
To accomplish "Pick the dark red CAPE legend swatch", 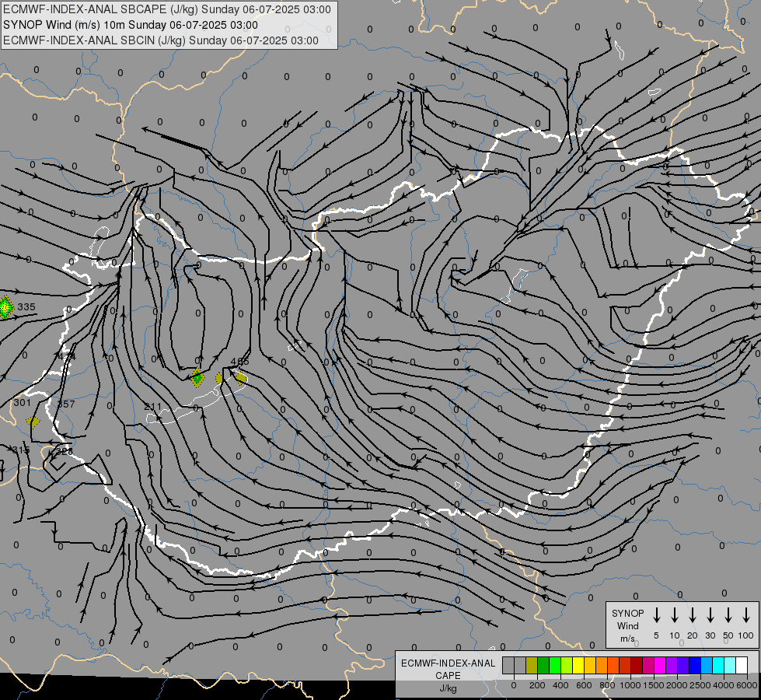I will 637,665.
